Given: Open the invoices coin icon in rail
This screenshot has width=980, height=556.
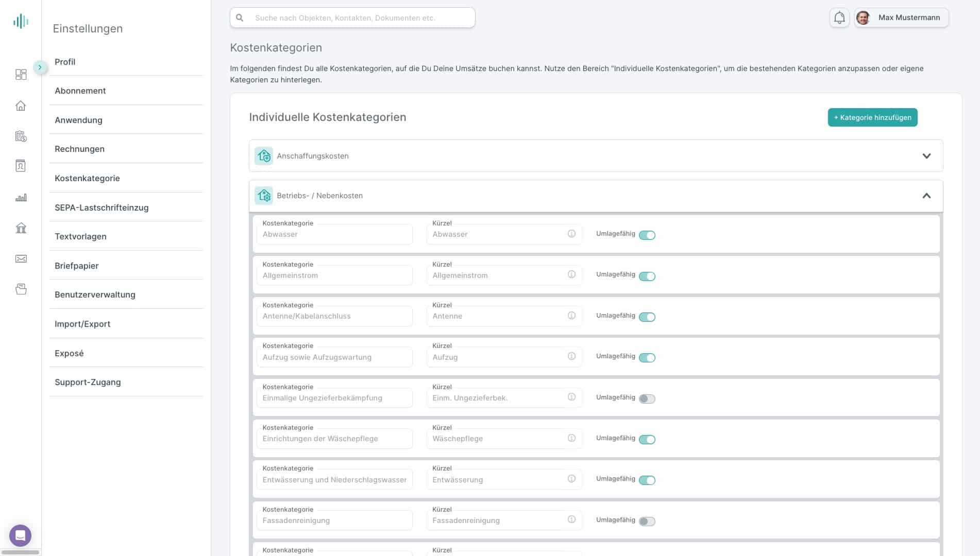Looking at the screenshot, I should coord(21,136).
